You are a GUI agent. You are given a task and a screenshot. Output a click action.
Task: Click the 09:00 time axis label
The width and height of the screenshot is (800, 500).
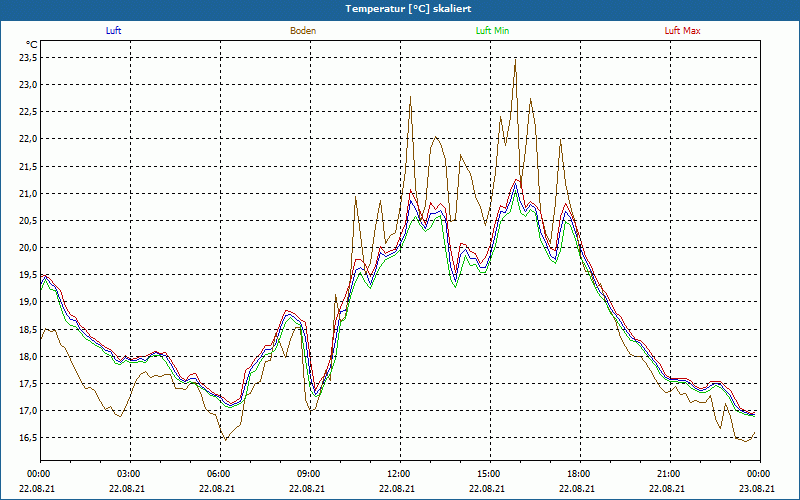(x=310, y=473)
